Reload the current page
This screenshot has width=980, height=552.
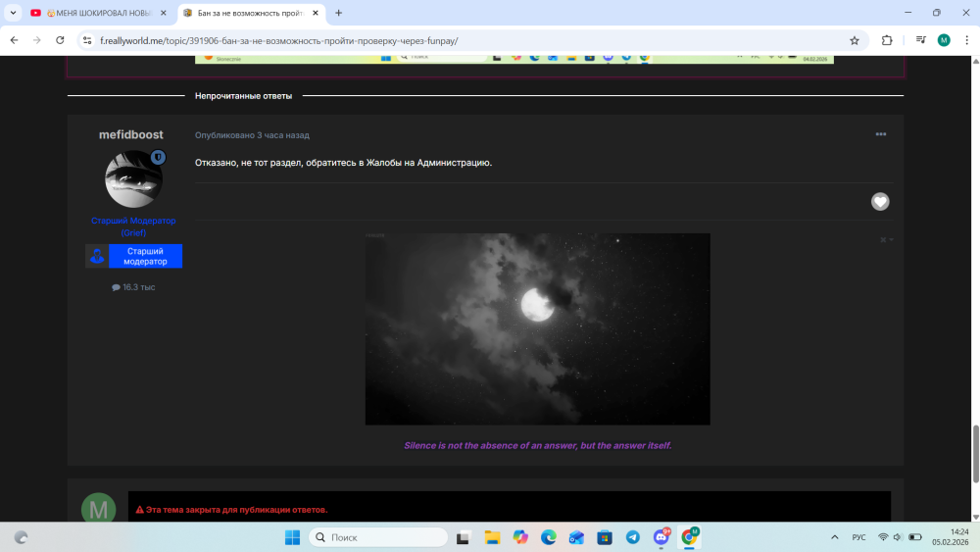[x=60, y=40]
